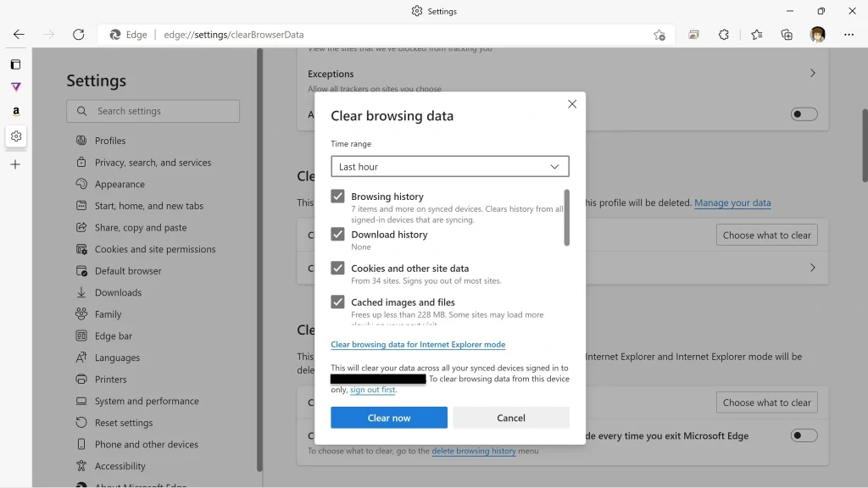
Task: Refresh the current page
Action: (79, 35)
